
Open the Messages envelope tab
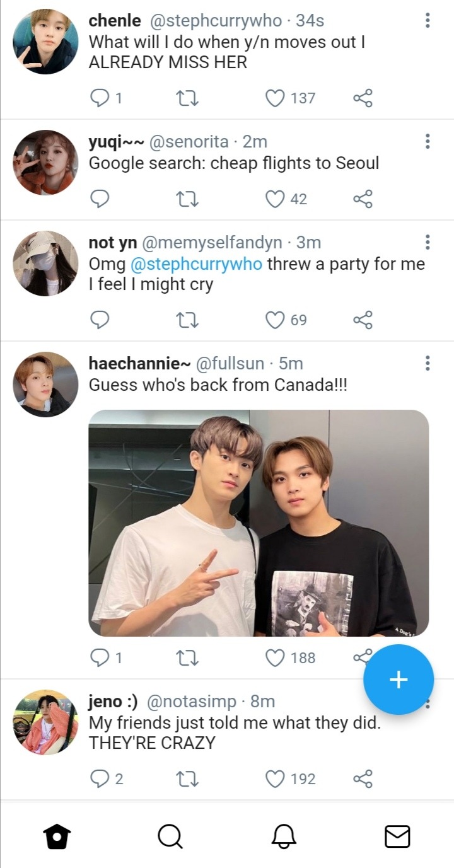coord(397,836)
